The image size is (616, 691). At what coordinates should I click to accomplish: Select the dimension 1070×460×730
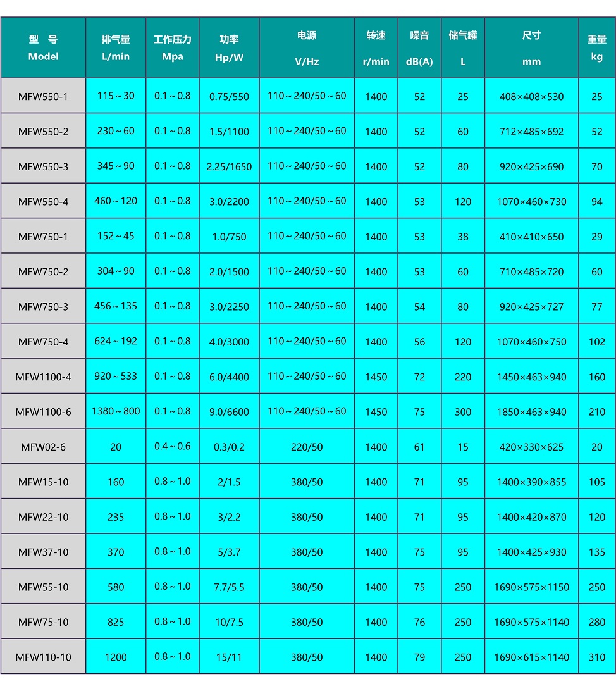(531, 201)
